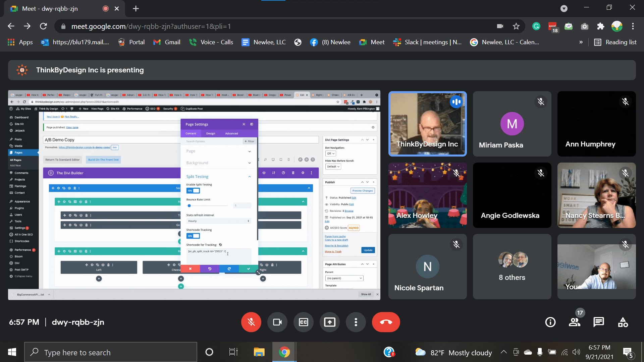Expand the Page section in Search Options
Screen dimensions: 644x362
click(x=250, y=151)
